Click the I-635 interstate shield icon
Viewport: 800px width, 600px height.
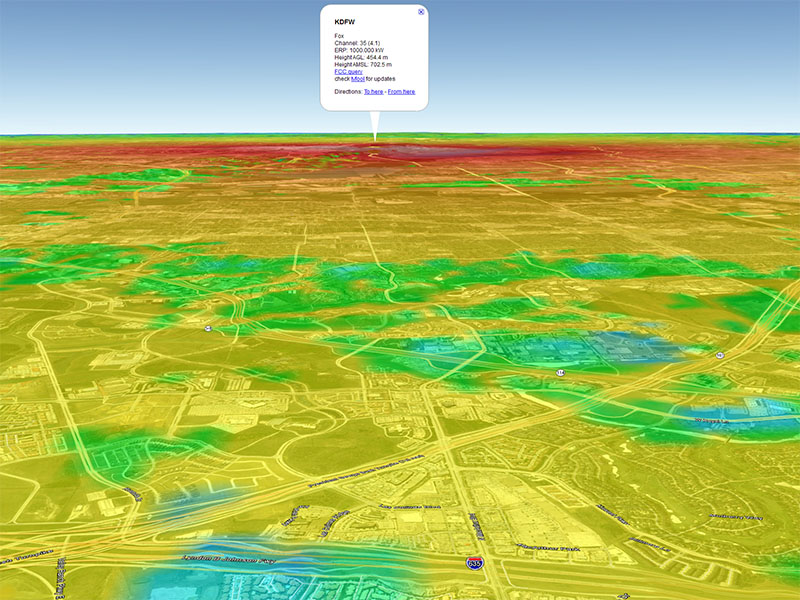click(x=472, y=564)
